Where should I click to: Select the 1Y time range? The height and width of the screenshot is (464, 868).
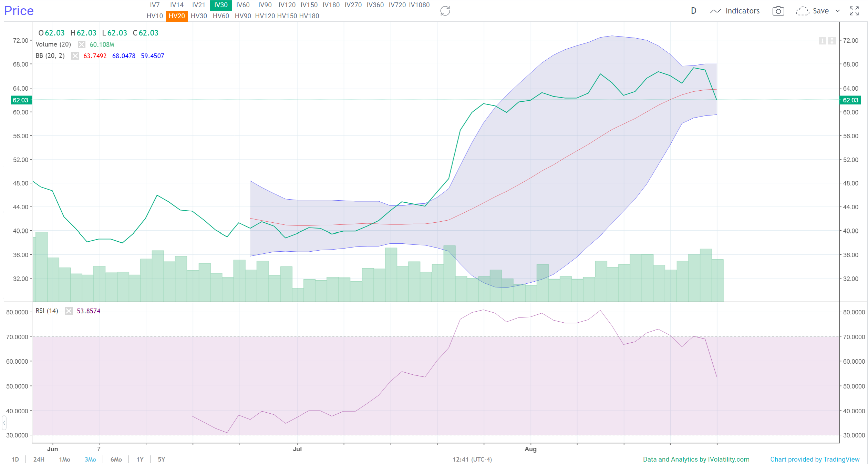140,460
